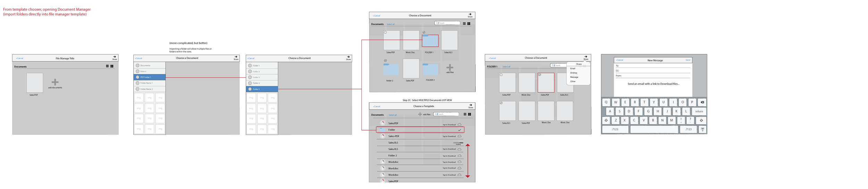Switch to grid view in File Manage Title screen
This screenshot has width=868, height=189.
(x=112, y=66)
